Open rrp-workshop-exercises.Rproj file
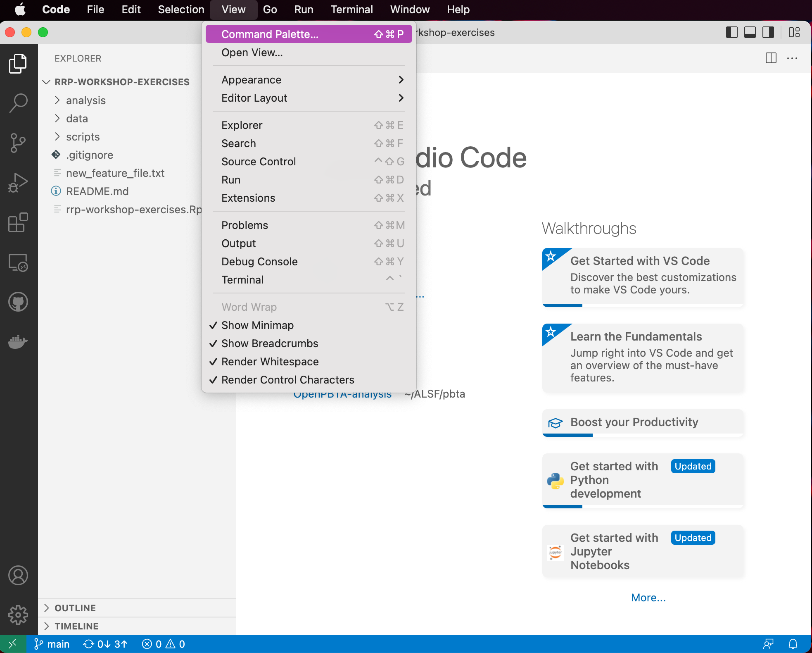Screen dimensions: 812x653 tap(133, 210)
